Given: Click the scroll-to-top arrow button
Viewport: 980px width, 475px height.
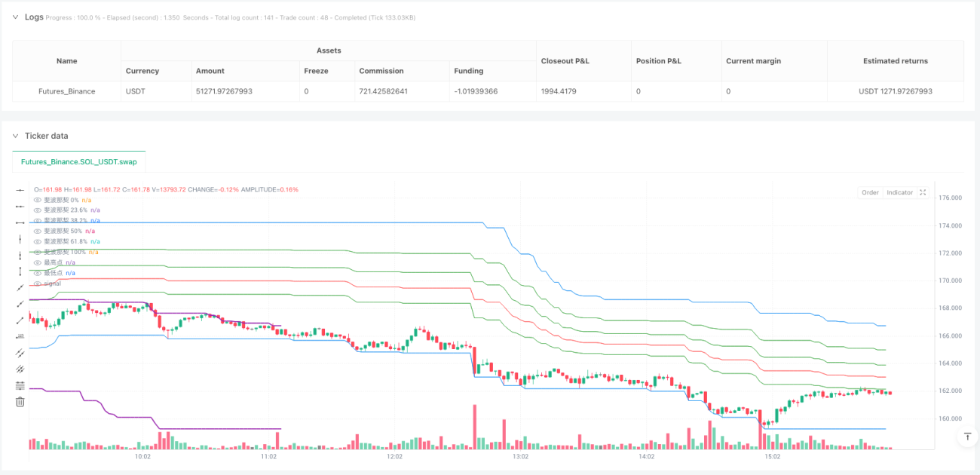Looking at the screenshot, I should tap(967, 437).
